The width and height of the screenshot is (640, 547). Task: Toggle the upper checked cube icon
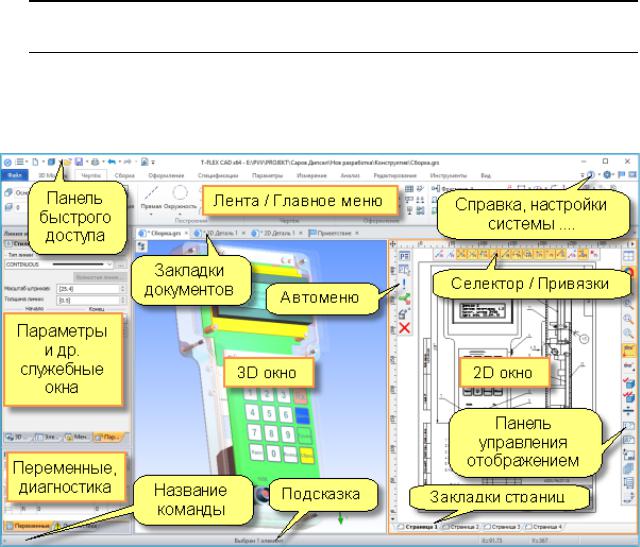629,382
